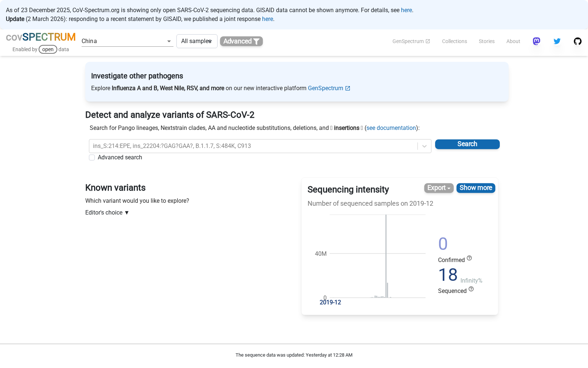
Task: Click the 'Infinity%' value
Action: click(x=472, y=281)
